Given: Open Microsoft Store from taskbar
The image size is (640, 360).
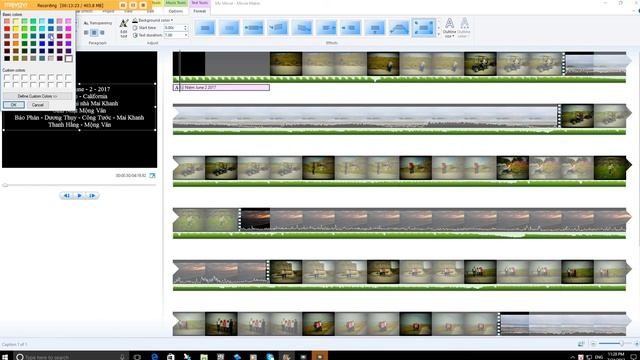Looking at the screenshot, I should 171,357.
